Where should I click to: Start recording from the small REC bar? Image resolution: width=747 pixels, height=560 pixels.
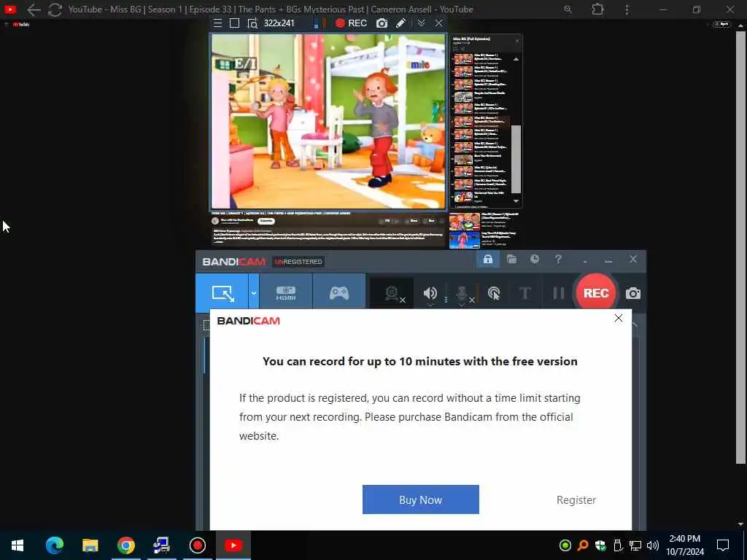point(351,23)
